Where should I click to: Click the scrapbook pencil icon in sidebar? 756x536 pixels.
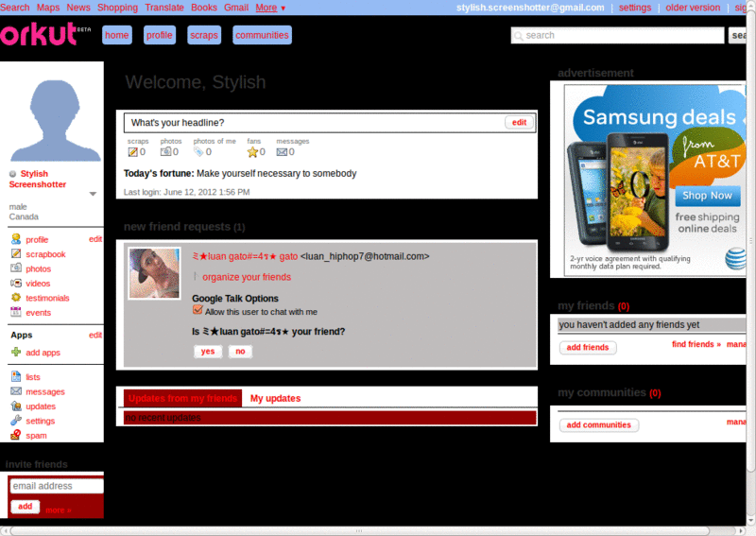16,253
